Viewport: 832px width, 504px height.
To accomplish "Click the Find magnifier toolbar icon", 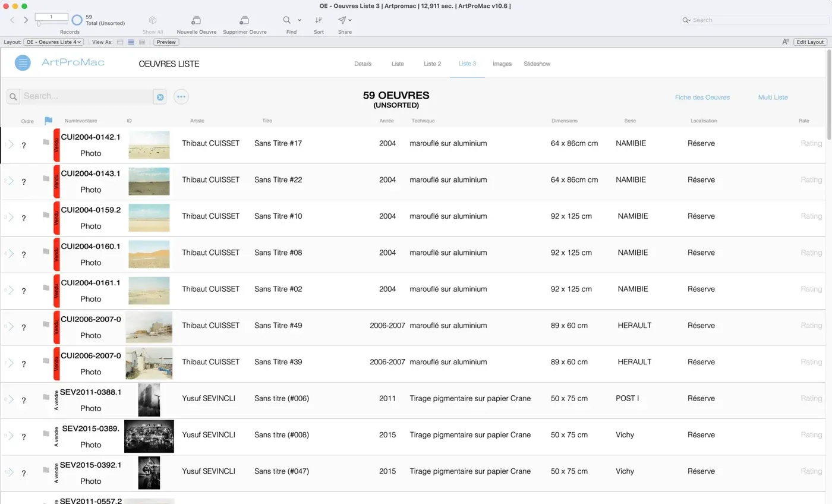I will point(287,20).
